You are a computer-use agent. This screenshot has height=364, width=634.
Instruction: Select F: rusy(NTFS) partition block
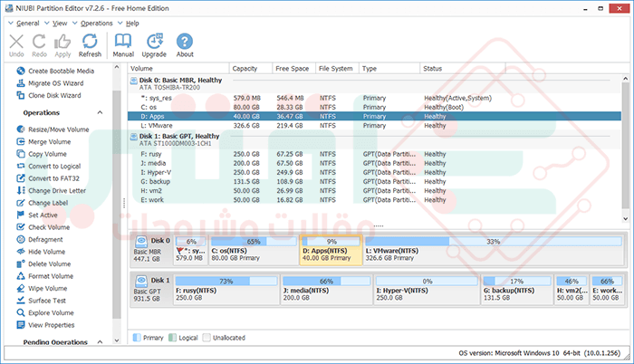(x=226, y=290)
